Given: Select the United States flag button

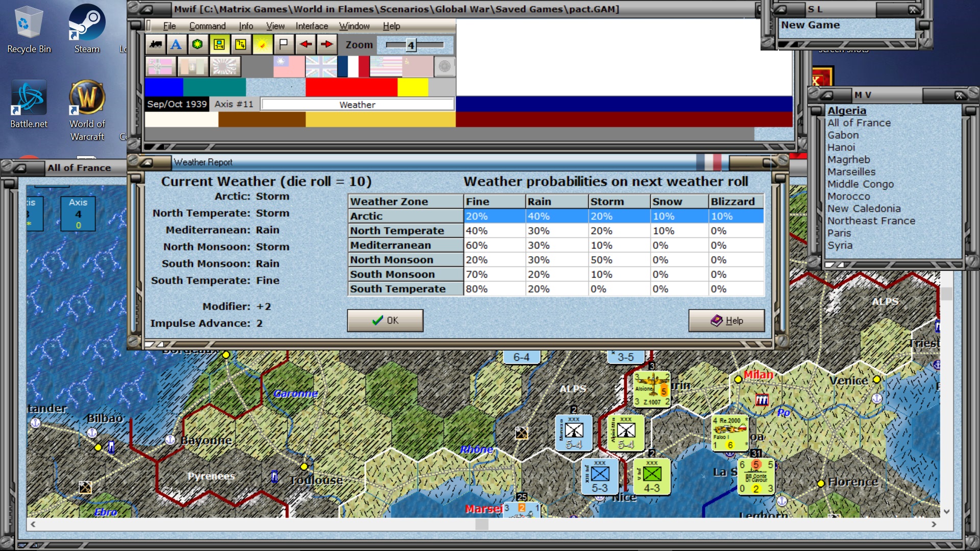Looking at the screenshot, I should [385, 66].
